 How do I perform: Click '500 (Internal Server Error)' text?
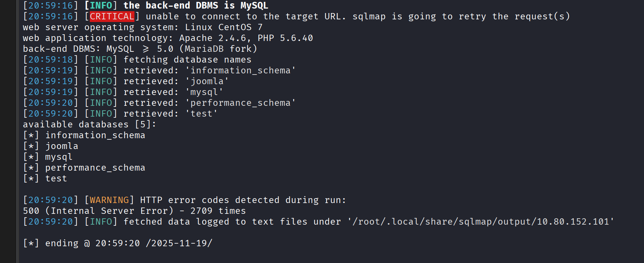[98, 211]
